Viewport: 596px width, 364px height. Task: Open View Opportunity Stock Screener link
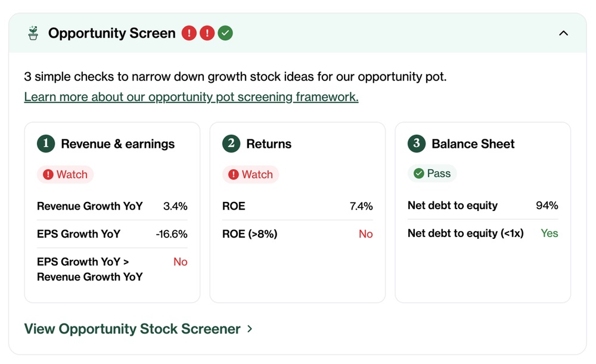click(138, 329)
